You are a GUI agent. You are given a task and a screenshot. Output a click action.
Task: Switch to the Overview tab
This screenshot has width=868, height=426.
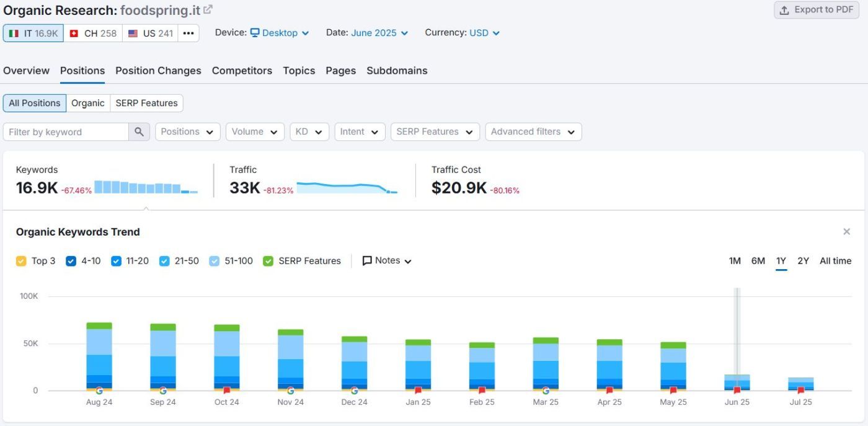26,71
